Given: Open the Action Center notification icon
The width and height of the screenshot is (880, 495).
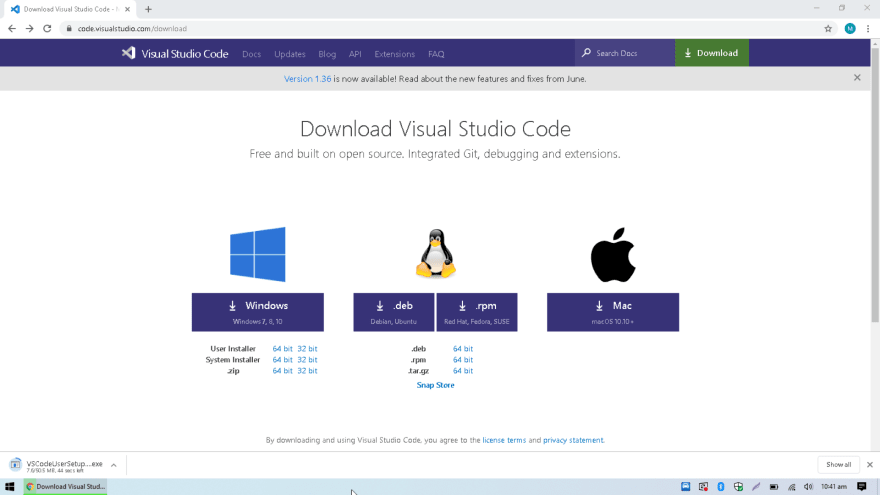Looking at the screenshot, I should 862,487.
